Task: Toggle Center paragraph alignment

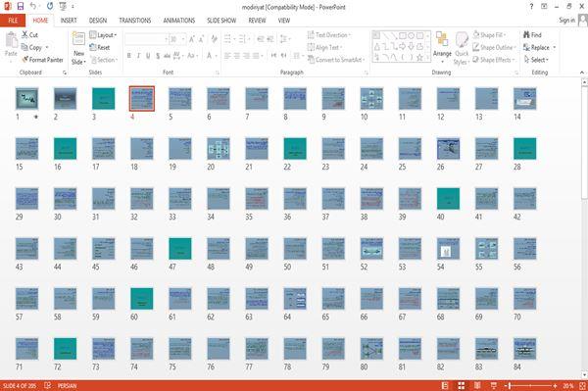Action: 237,56
